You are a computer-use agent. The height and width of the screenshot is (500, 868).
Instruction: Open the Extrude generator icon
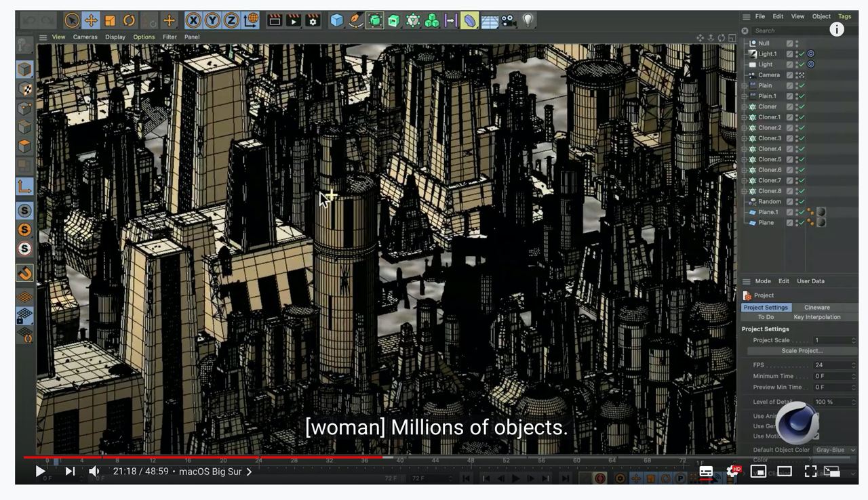click(394, 20)
